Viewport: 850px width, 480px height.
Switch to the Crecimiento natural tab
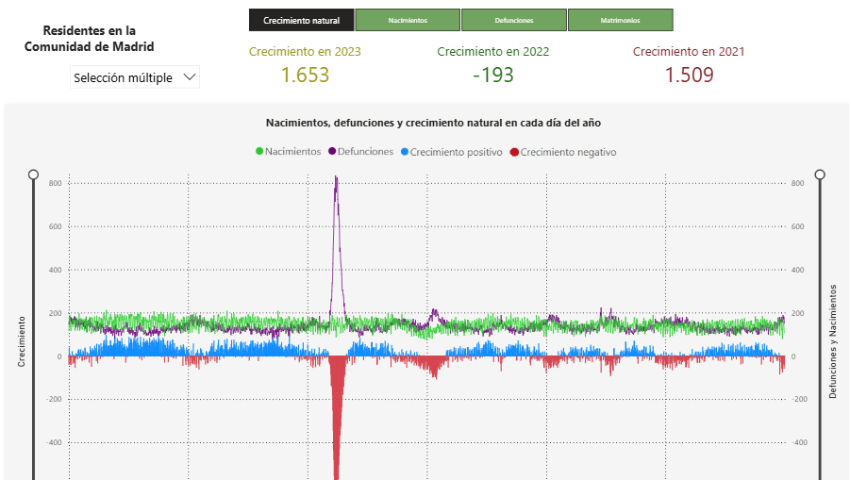point(301,20)
